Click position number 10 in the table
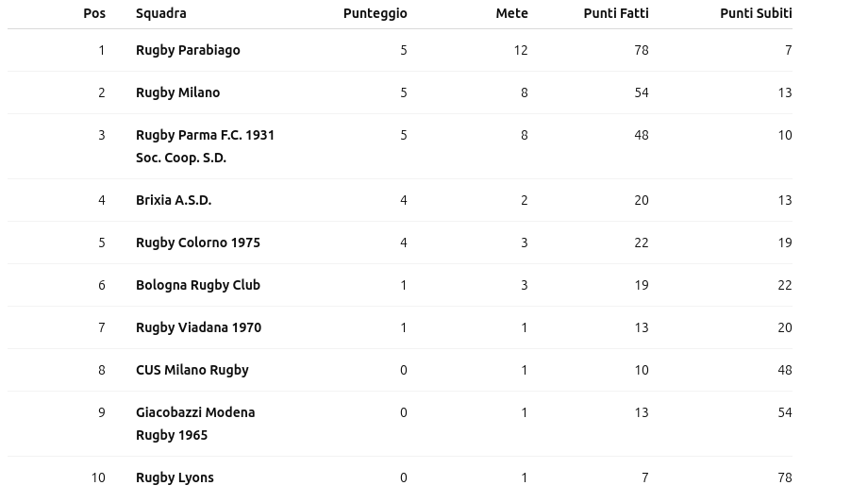This screenshot has width=868, height=502. tap(98, 477)
